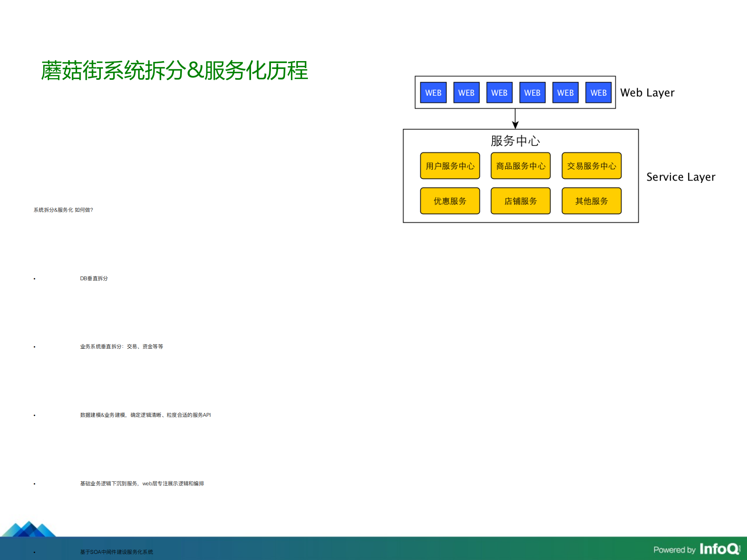Click the 优惠服务 box
The image size is (747, 560).
click(450, 201)
